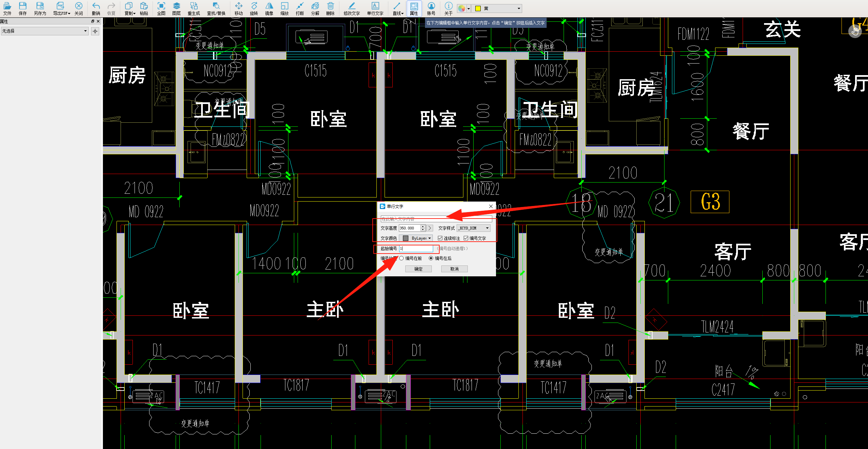Select the 缩放 (Scale) tool
Viewport: 868px width, 449px height.
284,8
